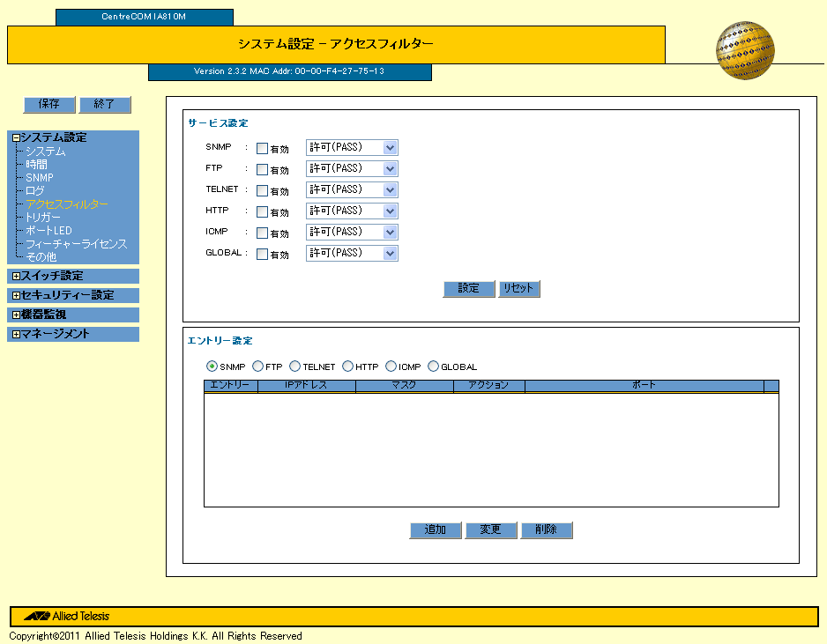This screenshot has height=644, width=827.
Task: Open the フィーチャーライセンス page
Action: tap(77, 244)
